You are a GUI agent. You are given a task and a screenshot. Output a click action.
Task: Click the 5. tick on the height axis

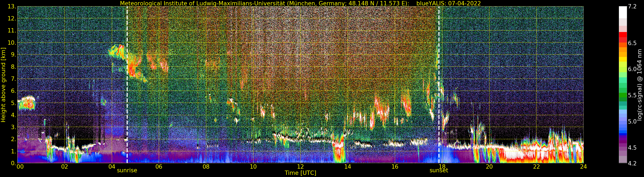click(x=13, y=103)
